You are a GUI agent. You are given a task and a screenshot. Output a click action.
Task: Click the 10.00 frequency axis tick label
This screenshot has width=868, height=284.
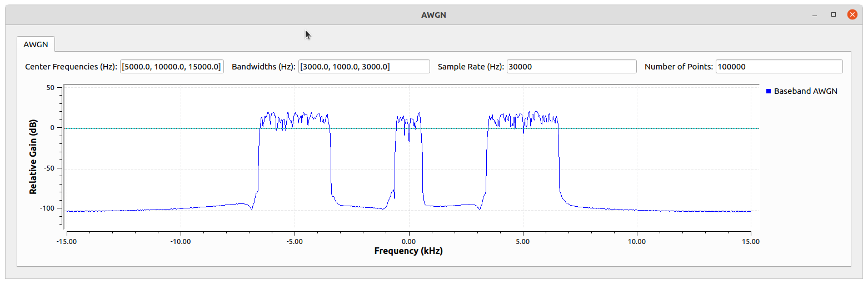(637, 241)
